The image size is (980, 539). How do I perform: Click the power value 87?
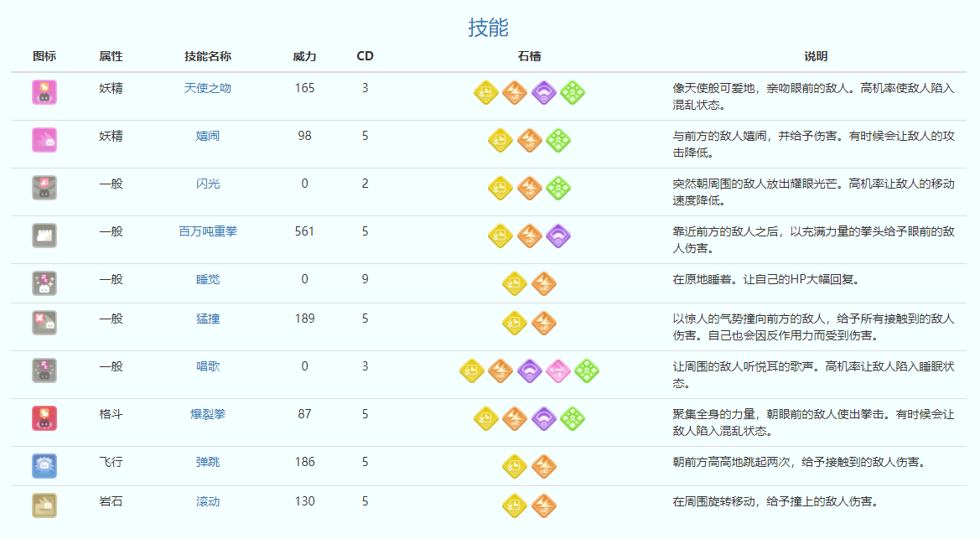click(304, 415)
